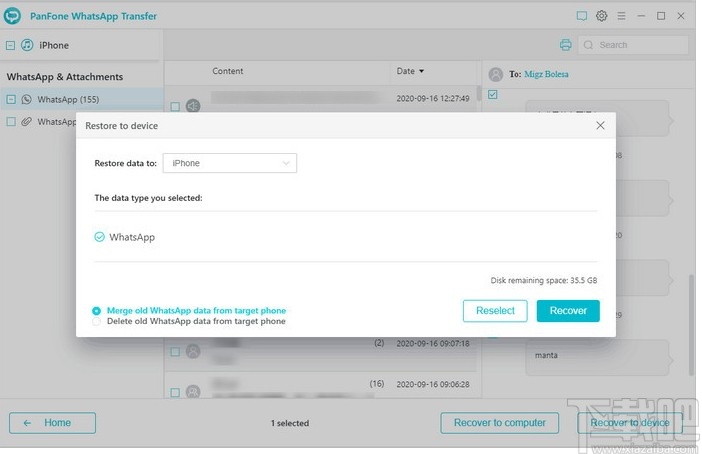702x454 pixels.
Task: Click the WhatsApp & Attachments heading
Action: 64,77
